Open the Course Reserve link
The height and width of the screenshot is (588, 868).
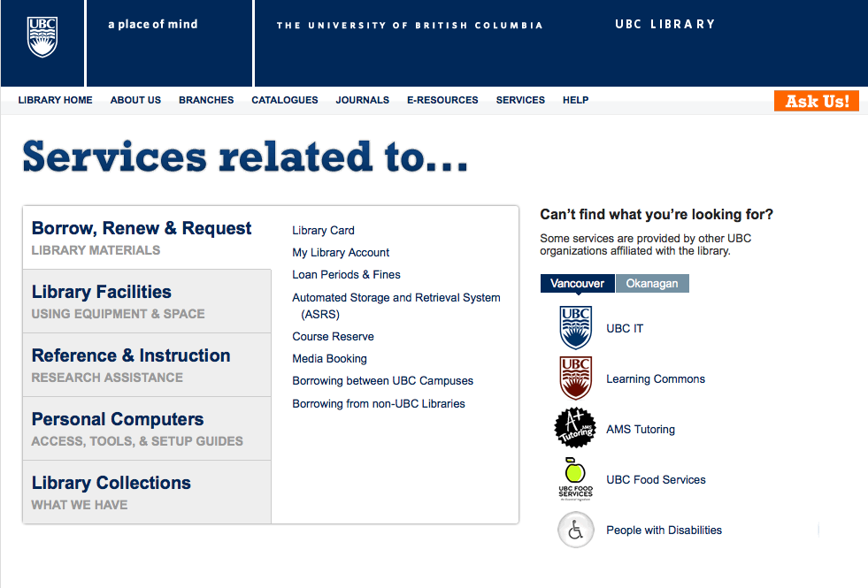[333, 336]
